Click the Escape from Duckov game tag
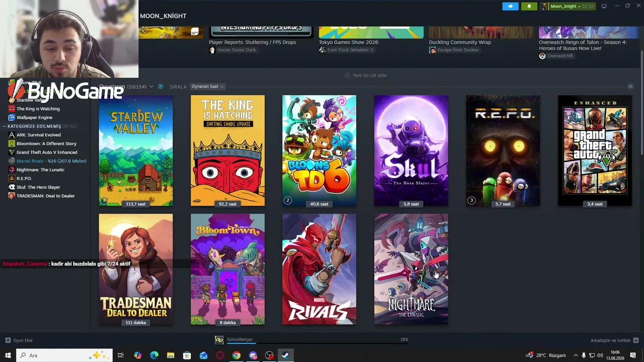Screen dimensions: 644x362 click(x=458, y=50)
